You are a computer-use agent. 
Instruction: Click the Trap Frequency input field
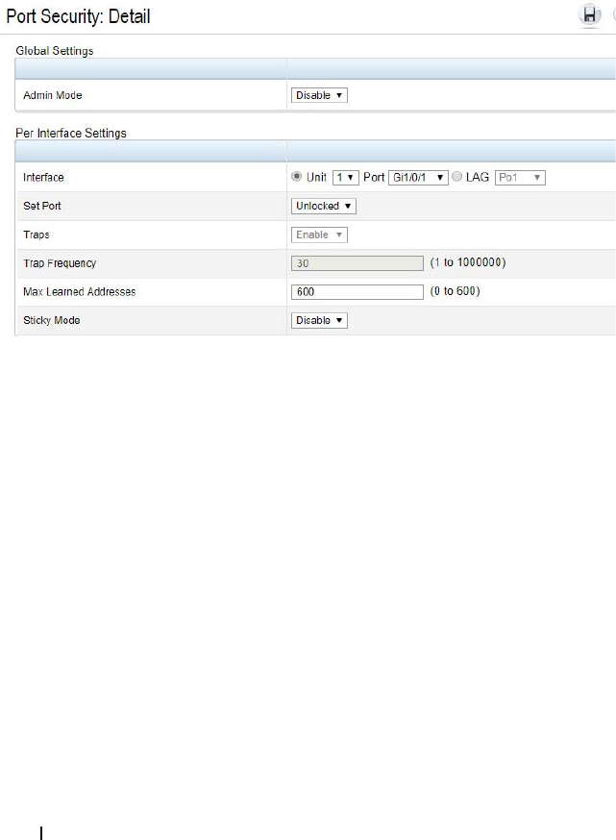pyautogui.click(x=357, y=263)
